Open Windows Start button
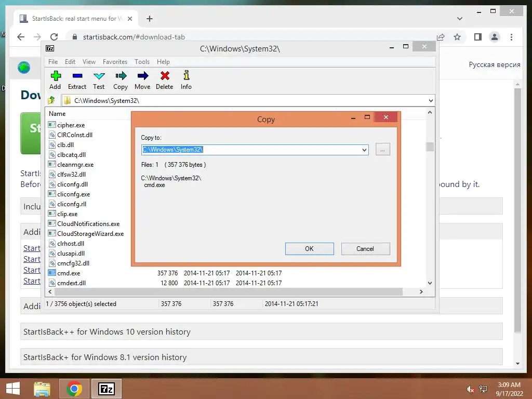The width and height of the screenshot is (532, 399). coord(13,389)
